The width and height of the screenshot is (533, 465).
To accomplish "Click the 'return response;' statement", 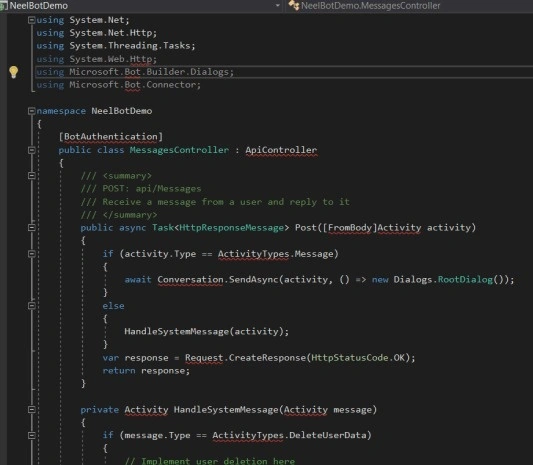I will (146, 371).
